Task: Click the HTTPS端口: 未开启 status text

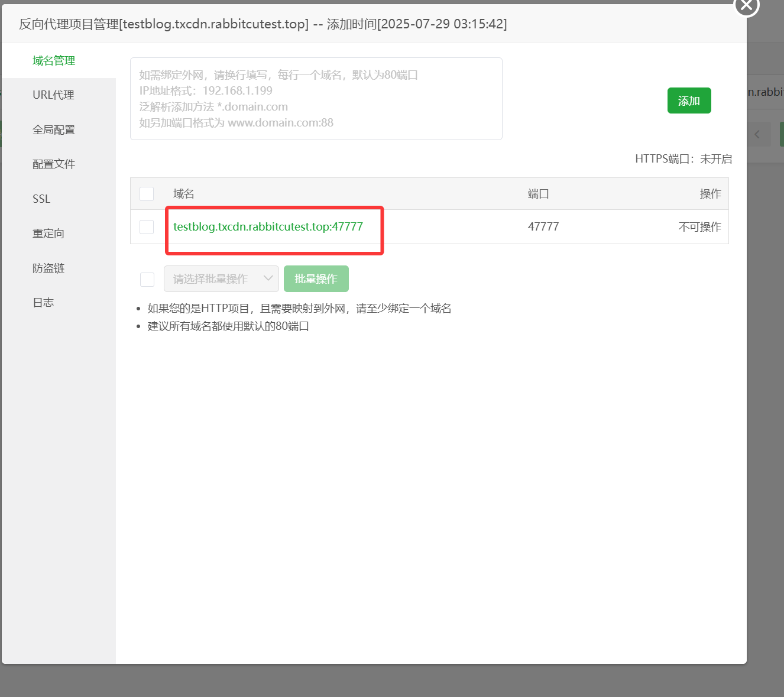Action: (x=683, y=158)
